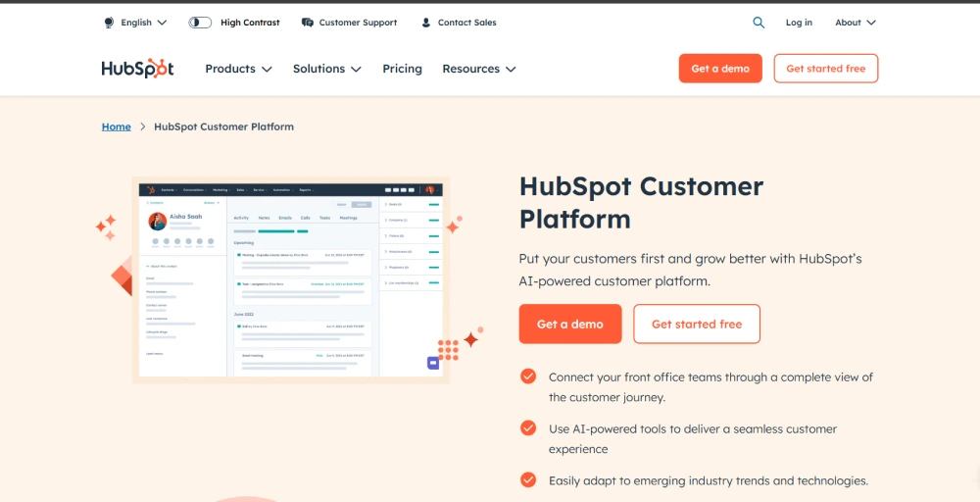The height and width of the screenshot is (502, 980).
Task: Expand the Solutions menu
Action: tap(327, 69)
